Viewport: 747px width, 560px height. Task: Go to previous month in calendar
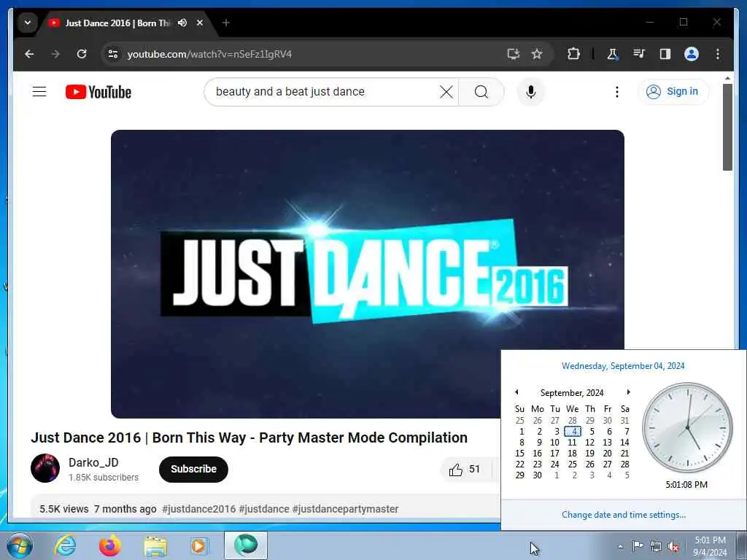(516, 392)
